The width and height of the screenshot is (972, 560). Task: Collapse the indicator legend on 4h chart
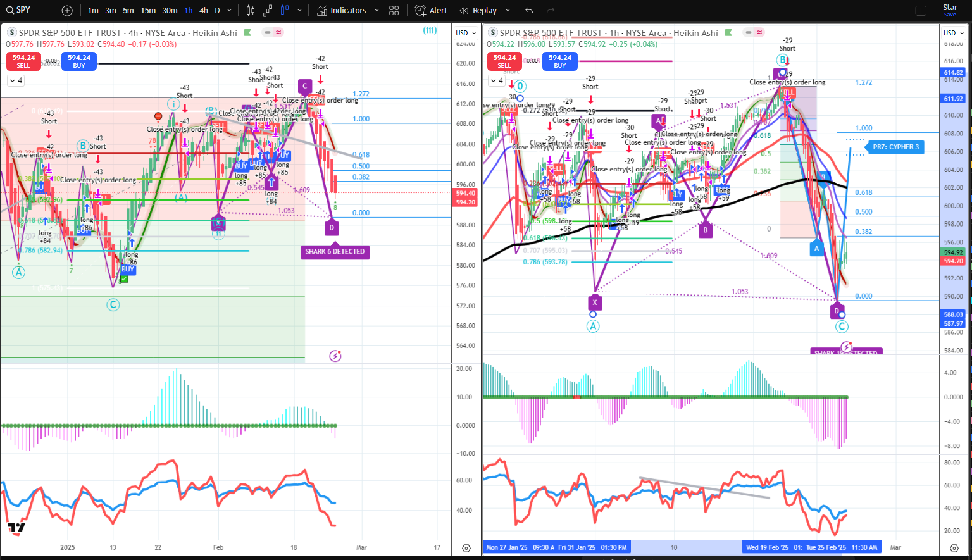point(16,80)
